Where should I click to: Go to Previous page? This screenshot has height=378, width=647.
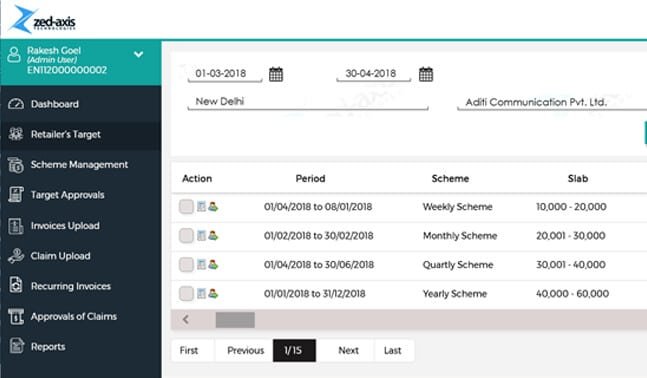click(246, 350)
